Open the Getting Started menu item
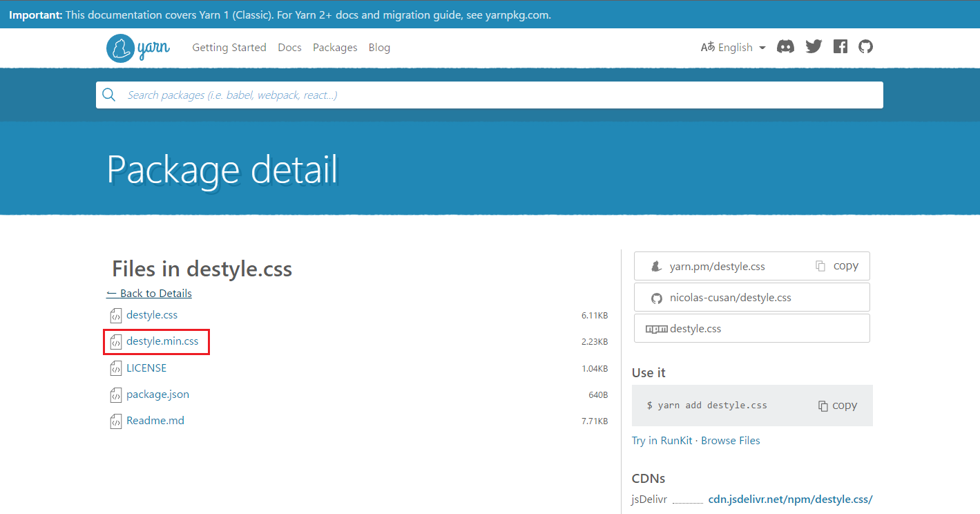 (x=229, y=48)
